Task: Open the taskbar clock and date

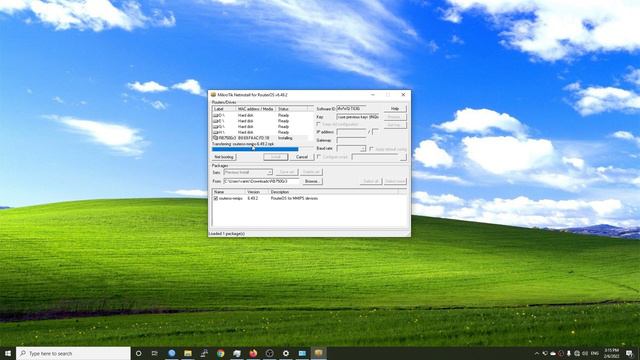Action: 611,353
